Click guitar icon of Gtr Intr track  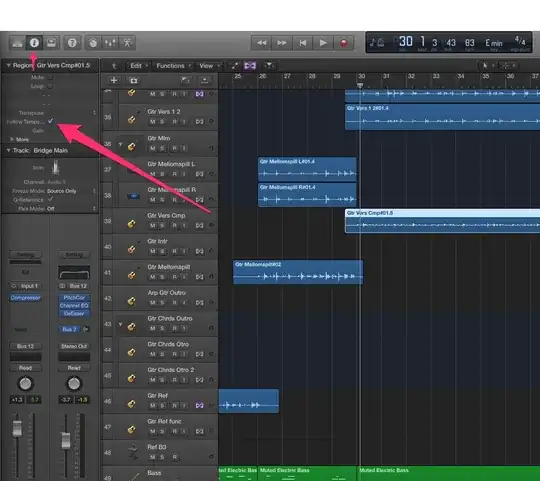tap(131, 249)
